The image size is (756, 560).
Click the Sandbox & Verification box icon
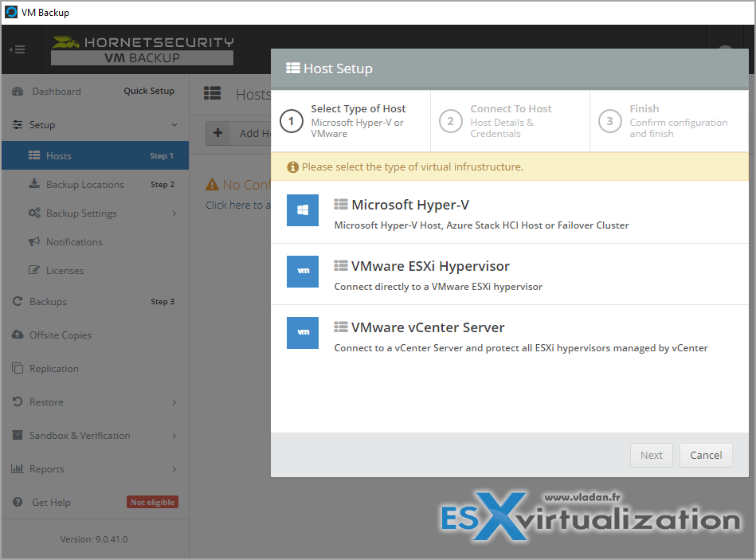[18, 435]
